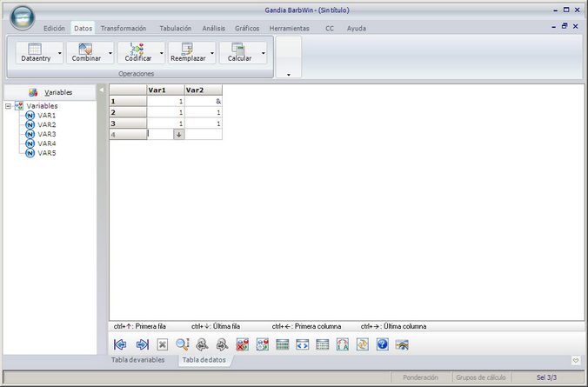The image size is (588, 387).
Task: Click the Combinar tool icon
Action: [x=85, y=49]
